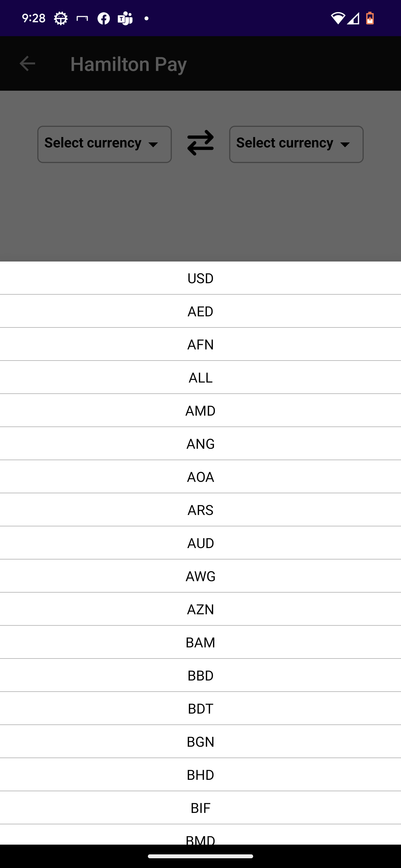Tap the Facebook notification icon

click(x=104, y=19)
